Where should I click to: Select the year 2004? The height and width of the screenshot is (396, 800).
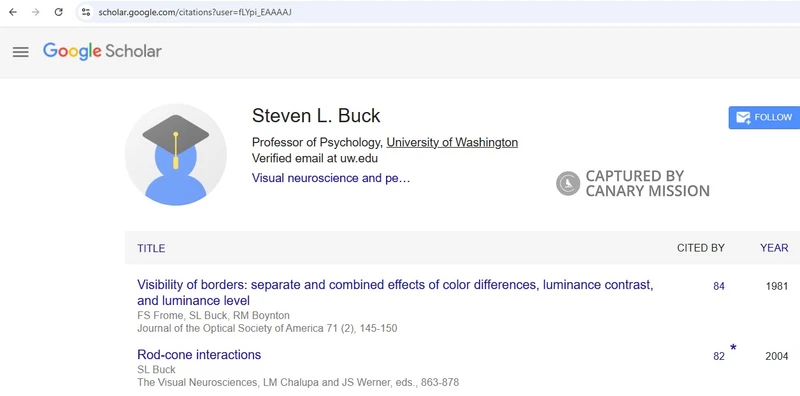(777, 356)
